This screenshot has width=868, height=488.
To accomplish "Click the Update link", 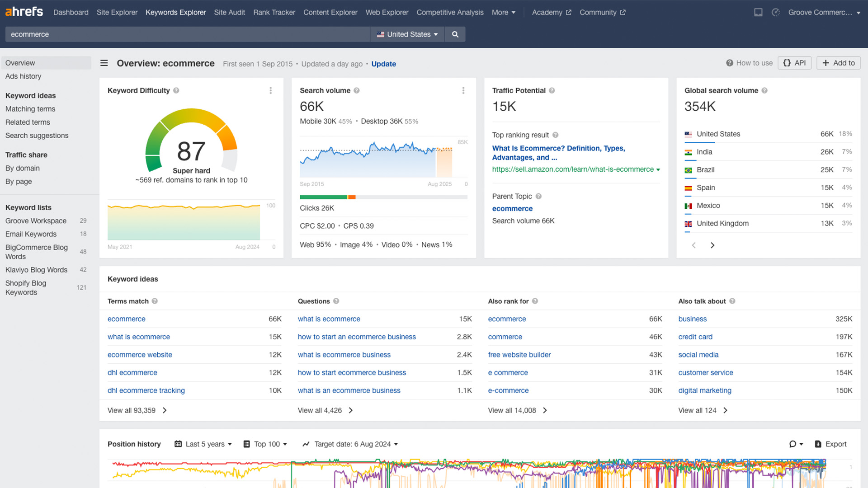I will (383, 64).
